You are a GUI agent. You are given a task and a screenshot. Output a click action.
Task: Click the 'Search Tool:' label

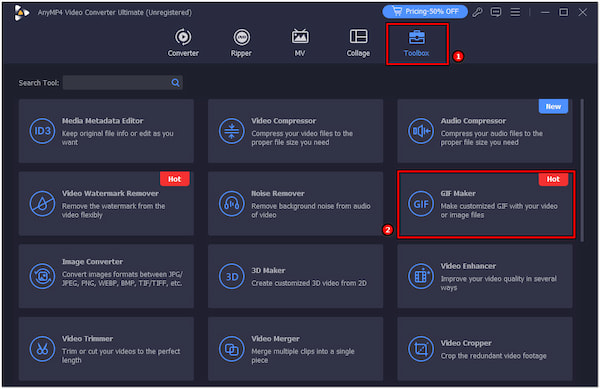[39, 83]
